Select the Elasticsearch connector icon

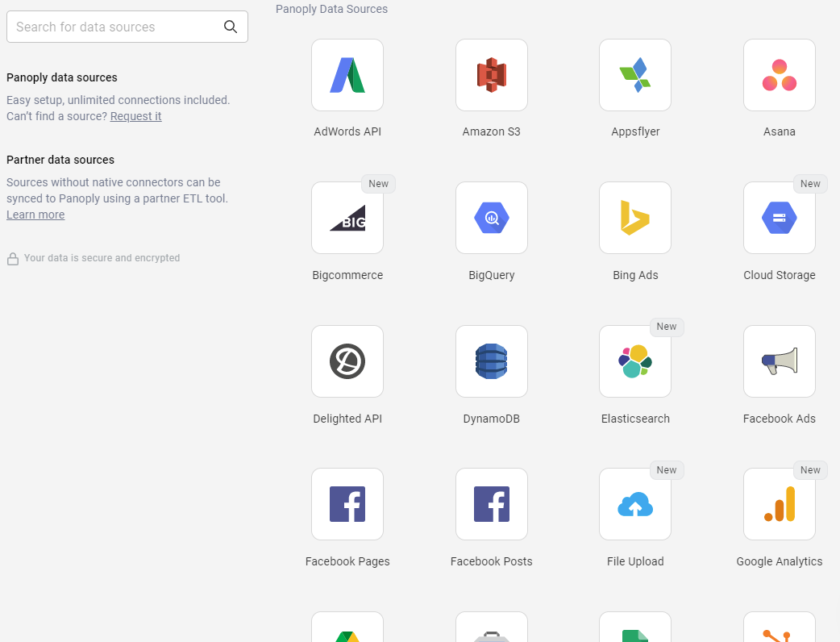[x=634, y=361]
